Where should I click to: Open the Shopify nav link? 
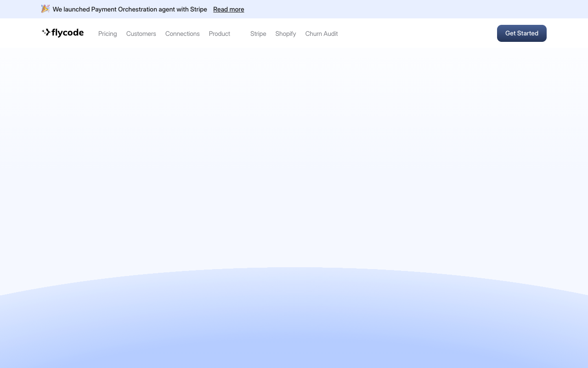tap(286, 34)
